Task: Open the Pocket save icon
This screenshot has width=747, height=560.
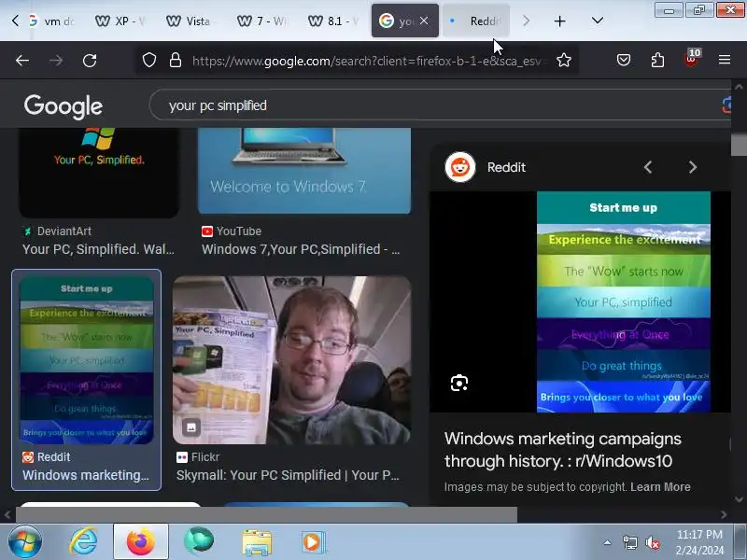Action: [x=624, y=60]
